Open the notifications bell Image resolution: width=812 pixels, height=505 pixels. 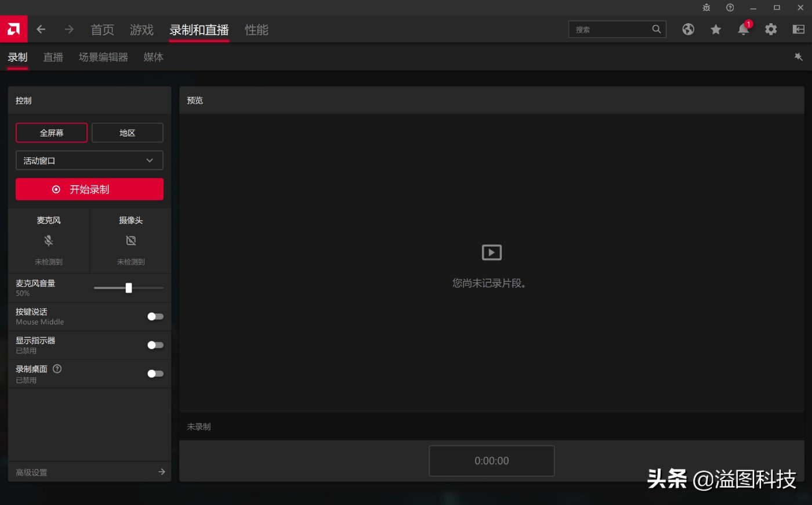[743, 29]
